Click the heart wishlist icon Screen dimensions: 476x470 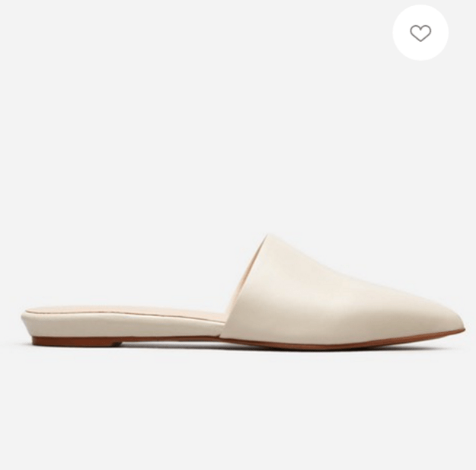click(x=420, y=33)
